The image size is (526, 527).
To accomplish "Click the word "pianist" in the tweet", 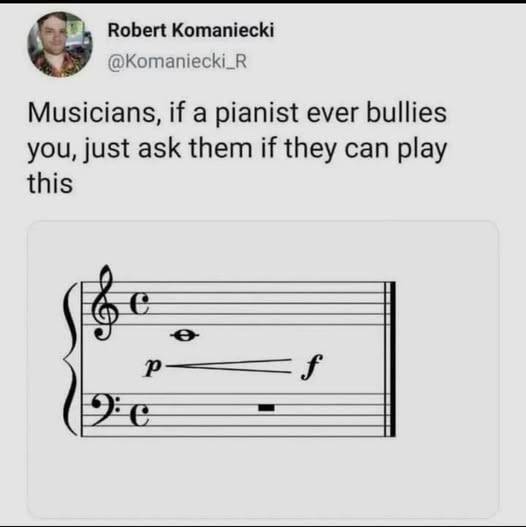I will click(x=257, y=113).
